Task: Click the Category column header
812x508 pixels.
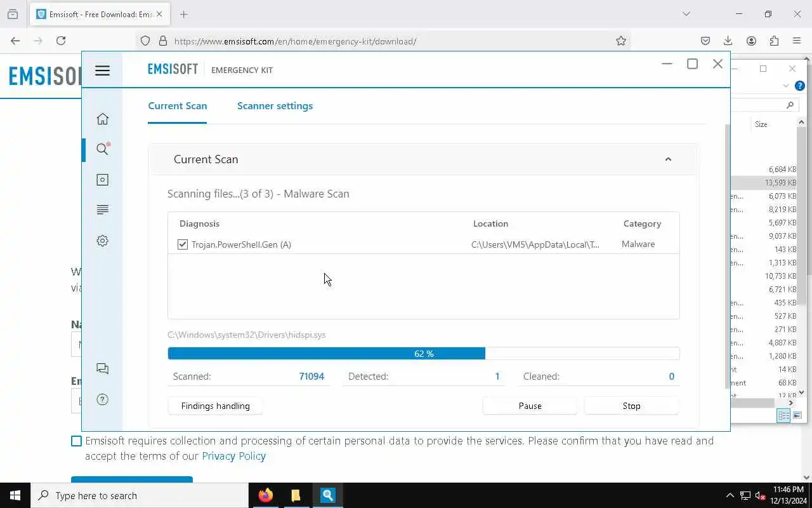Action: [x=642, y=224]
